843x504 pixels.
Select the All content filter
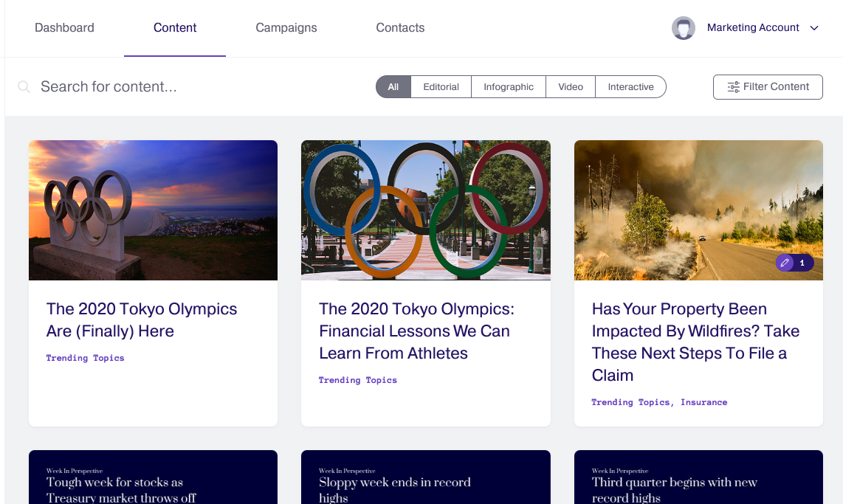pos(393,87)
